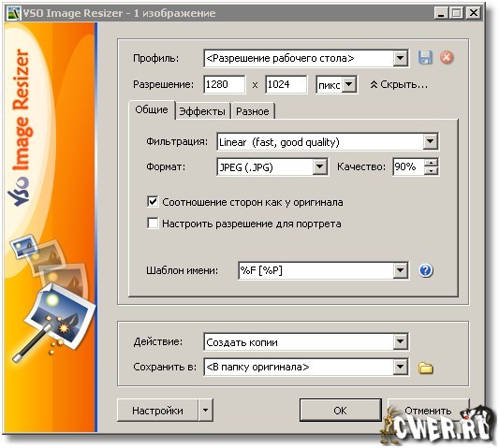Collapse options via Скрыть link
The image size is (499, 448).
399,84
